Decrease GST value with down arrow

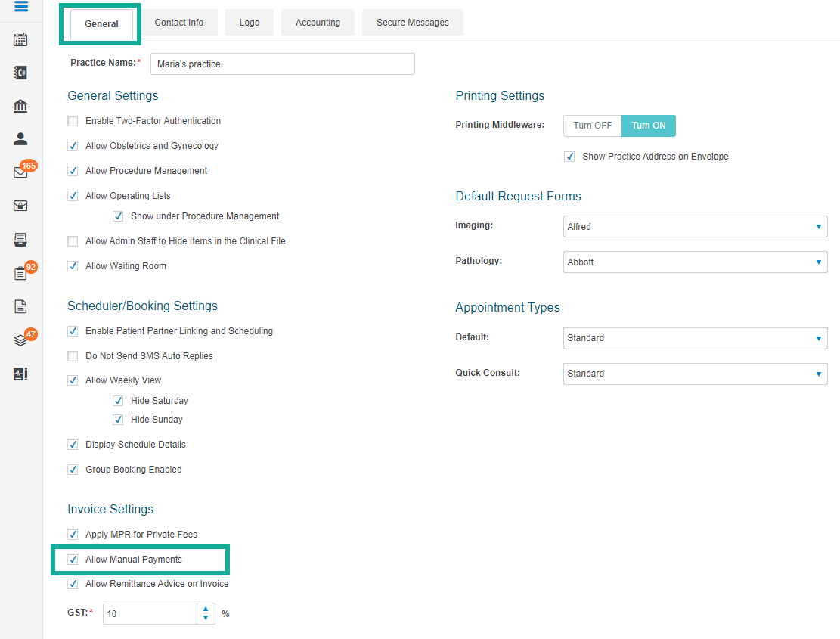[206, 618]
